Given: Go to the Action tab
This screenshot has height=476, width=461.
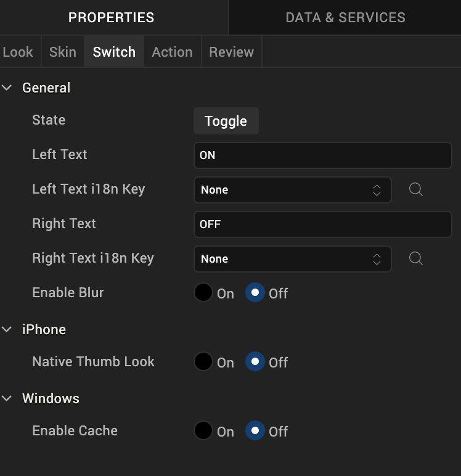Looking at the screenshot, I should click(172, 52).
